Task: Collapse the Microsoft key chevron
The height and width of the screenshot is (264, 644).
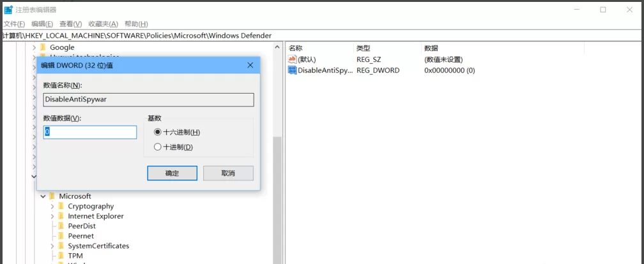Action: [43, 196]
